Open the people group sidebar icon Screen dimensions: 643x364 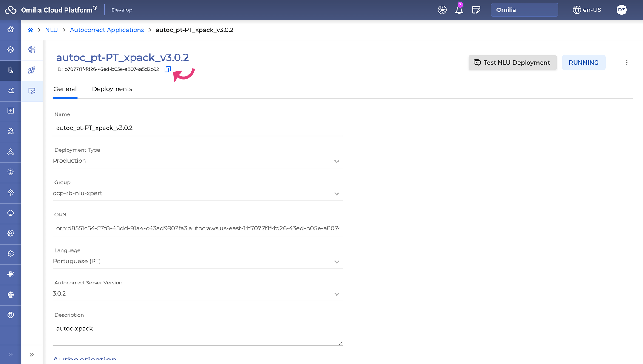pos(11,193)
